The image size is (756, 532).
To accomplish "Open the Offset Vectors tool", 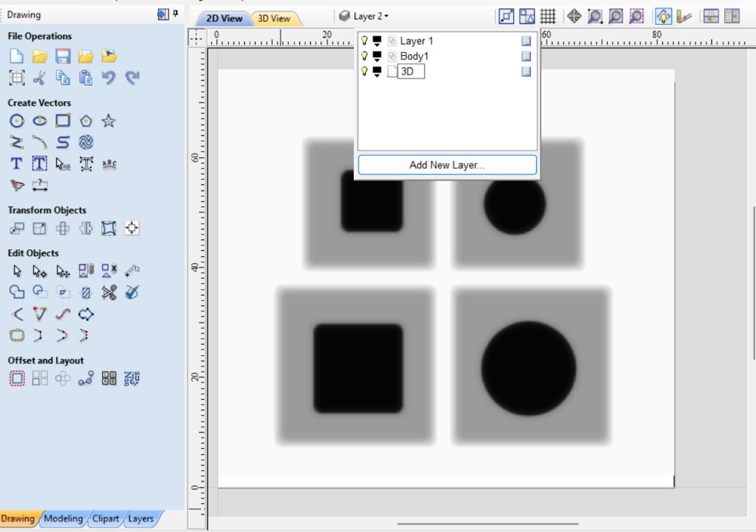I will 17,379.
